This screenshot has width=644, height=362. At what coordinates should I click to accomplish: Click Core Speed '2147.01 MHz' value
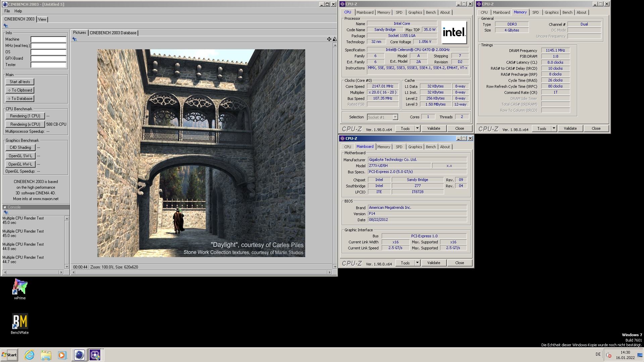click(383, 86)
